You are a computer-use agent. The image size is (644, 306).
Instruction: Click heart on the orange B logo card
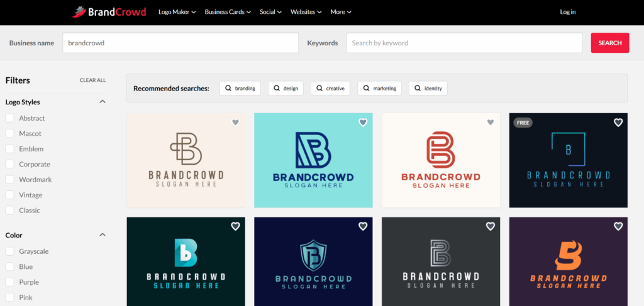[618, 226]
